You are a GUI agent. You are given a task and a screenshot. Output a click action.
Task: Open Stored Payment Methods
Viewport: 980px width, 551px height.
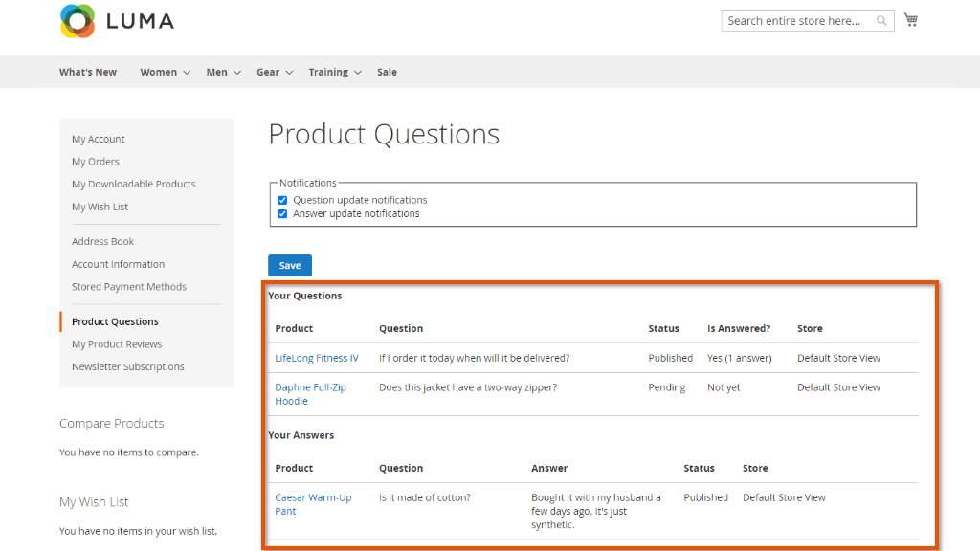pyautogui.click(x=129, y=287)
